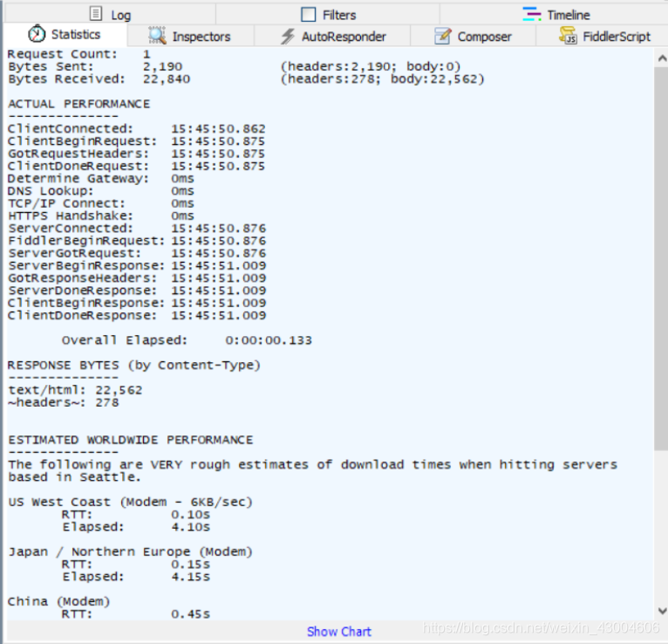The height and width of the screenshot is (644, 668).
Task: Switch to the Composer tab
Action: pos(473,37)
